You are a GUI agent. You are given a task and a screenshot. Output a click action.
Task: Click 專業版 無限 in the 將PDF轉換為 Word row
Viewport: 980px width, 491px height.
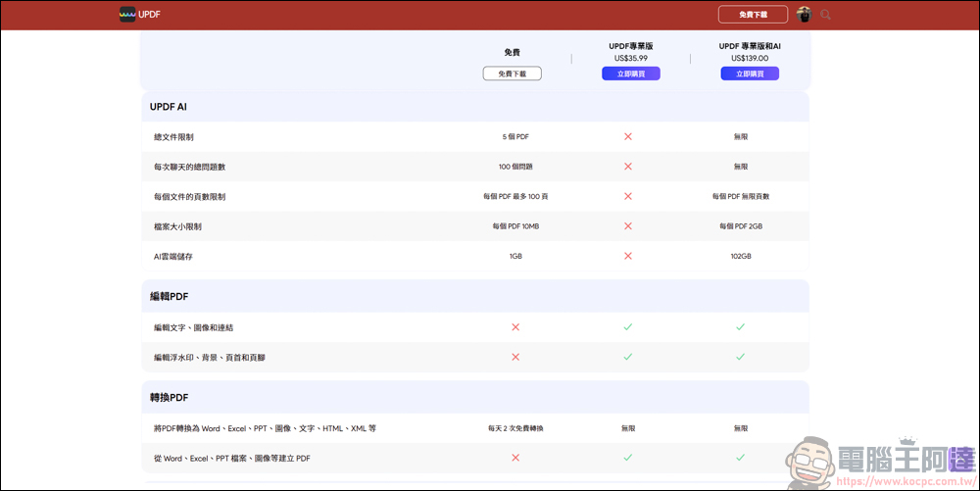[x=628, y=428]
